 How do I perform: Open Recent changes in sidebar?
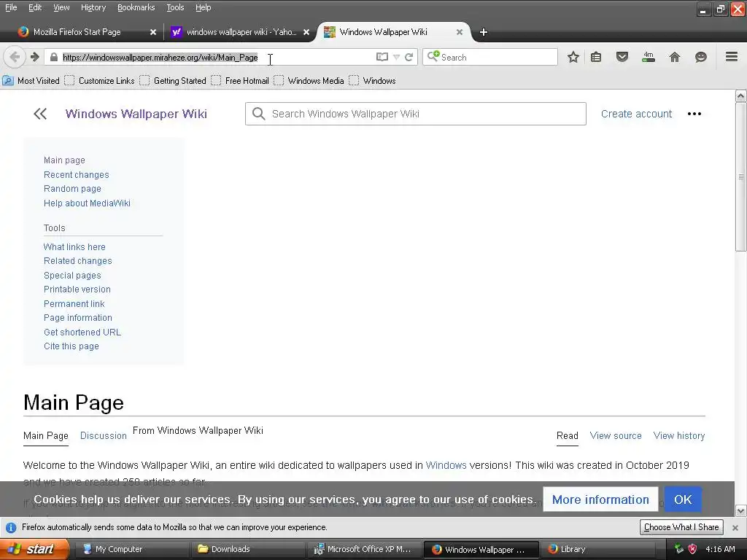tap(76, 175)
